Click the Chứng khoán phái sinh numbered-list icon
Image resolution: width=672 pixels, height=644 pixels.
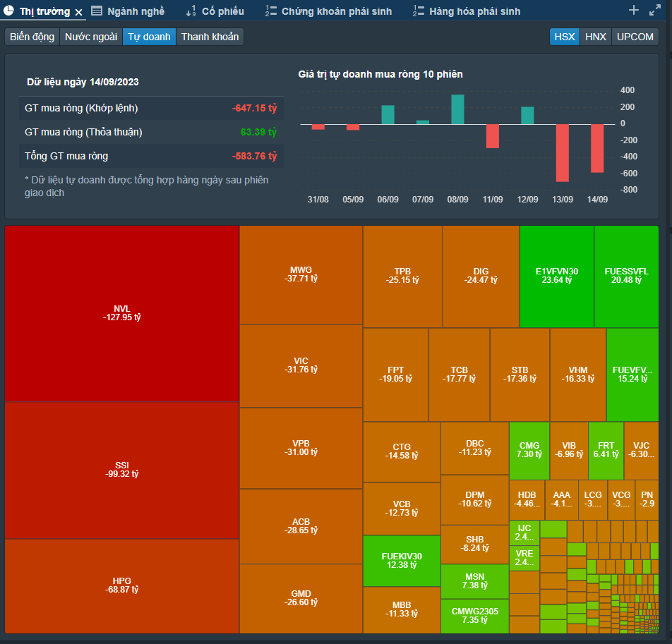[270, 11]
